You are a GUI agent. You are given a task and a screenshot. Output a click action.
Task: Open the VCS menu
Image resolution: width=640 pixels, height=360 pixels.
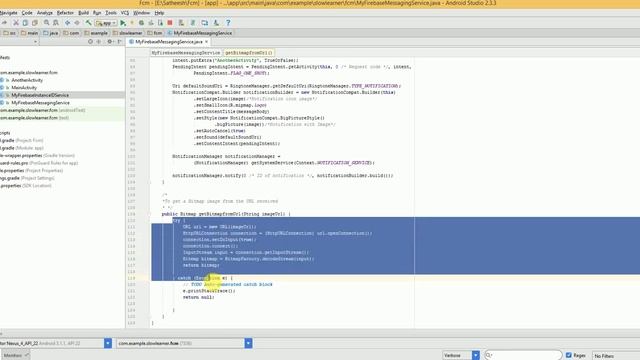[125, 13]
